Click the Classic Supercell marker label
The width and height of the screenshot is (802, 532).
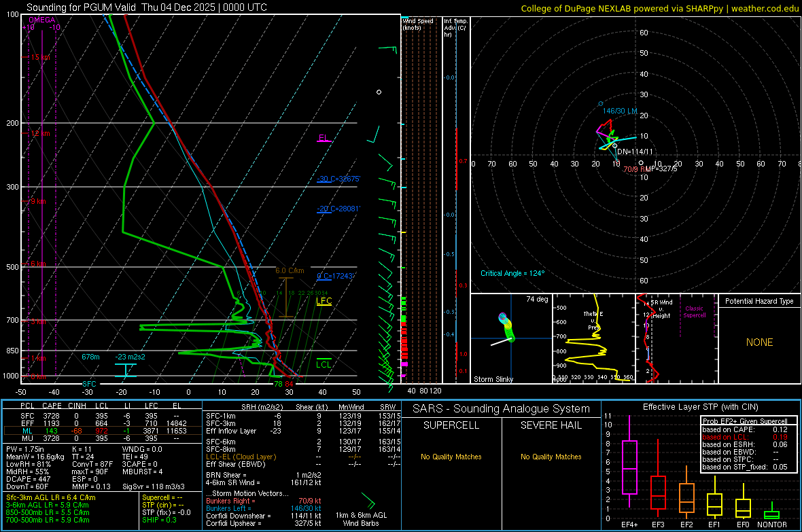point(694,312)
